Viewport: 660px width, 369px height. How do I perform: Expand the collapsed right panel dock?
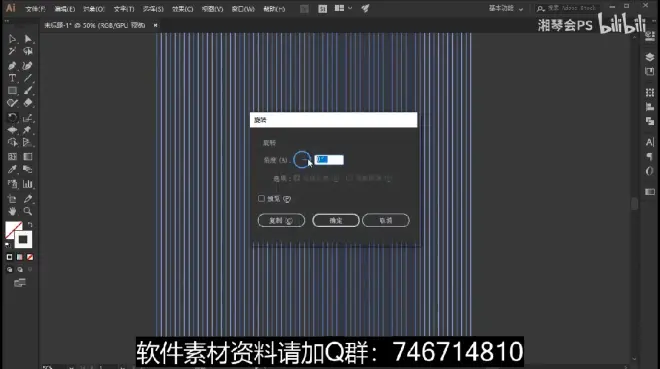653,21
